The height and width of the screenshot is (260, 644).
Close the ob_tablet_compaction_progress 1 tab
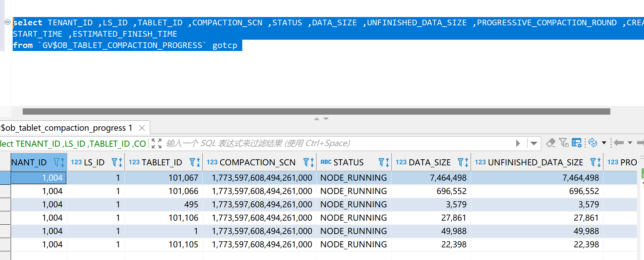(x=142, y=128)
